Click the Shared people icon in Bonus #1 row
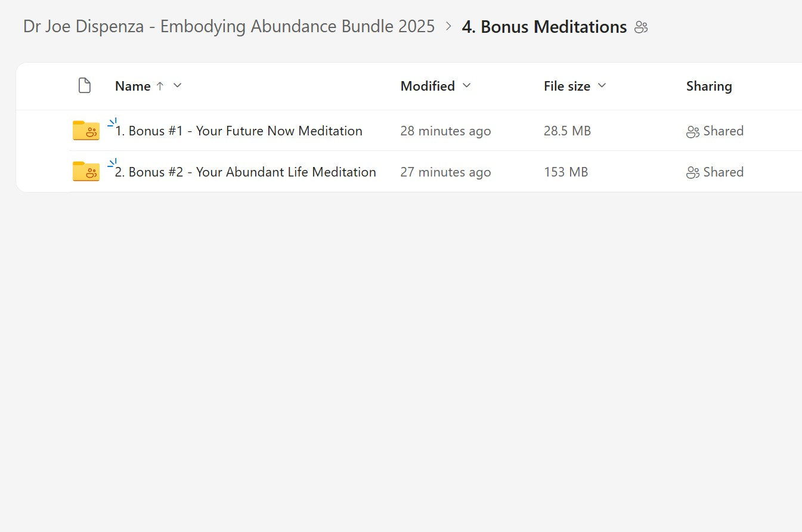Viewport: 802px width, 532px height. tap(692, 132)
